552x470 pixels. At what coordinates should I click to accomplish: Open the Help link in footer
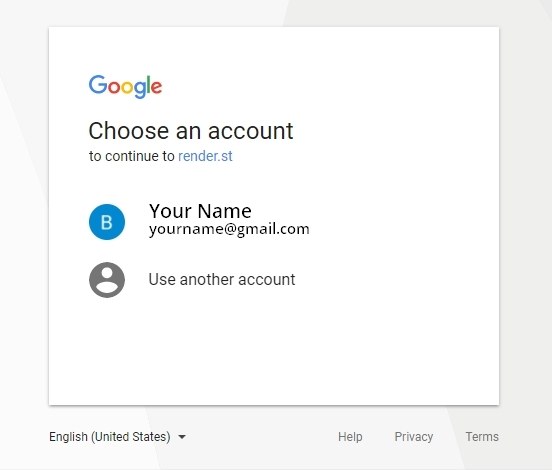click(x=350, y=437)
